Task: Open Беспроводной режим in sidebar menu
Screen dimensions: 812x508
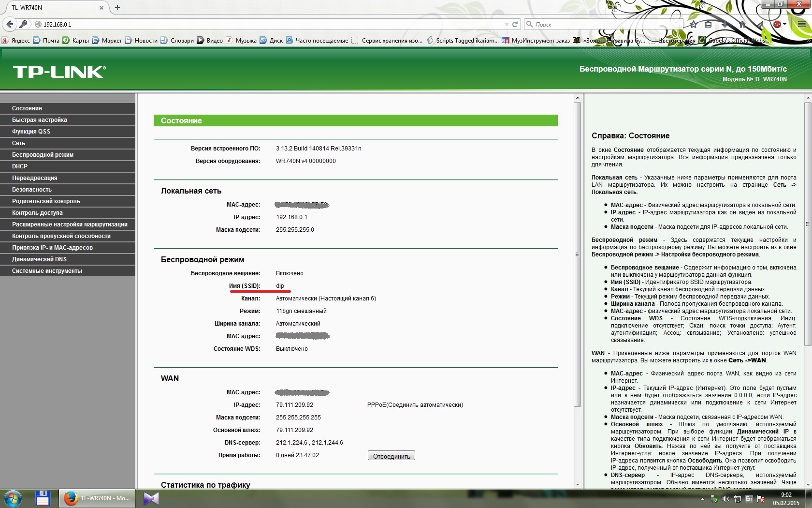Action: pos(43,155)
